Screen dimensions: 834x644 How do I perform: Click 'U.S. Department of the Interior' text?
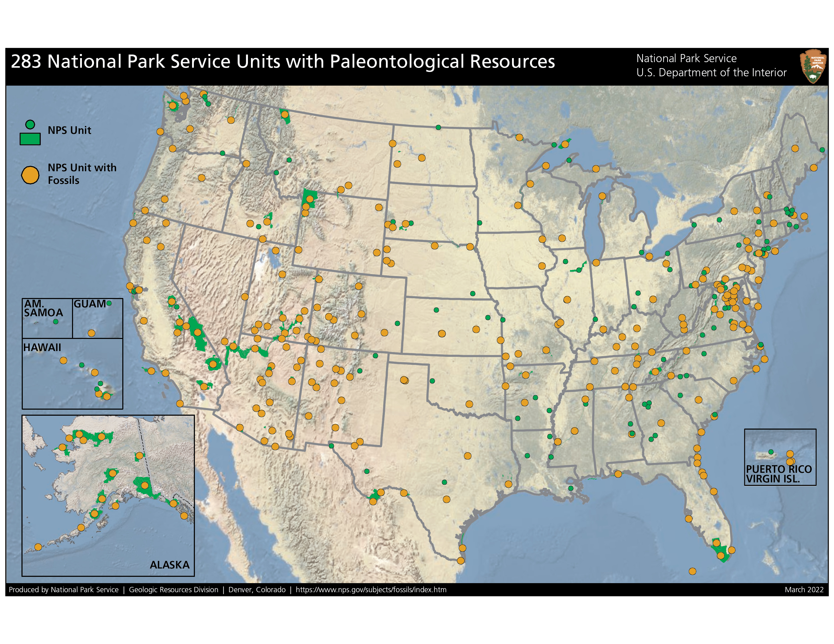click(x=711, y=72)
